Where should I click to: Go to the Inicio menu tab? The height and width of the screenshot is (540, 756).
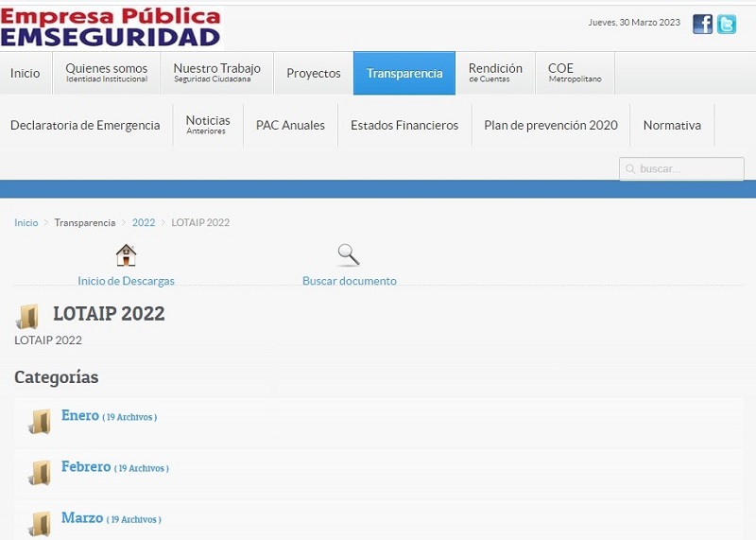(x=26, y=74)
